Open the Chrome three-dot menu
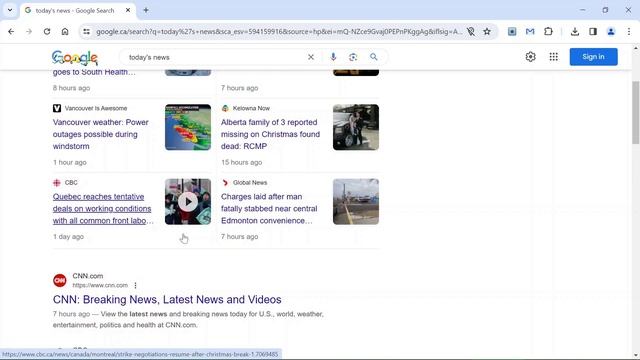The image size is (640, 360). click(x=629, y=31)
